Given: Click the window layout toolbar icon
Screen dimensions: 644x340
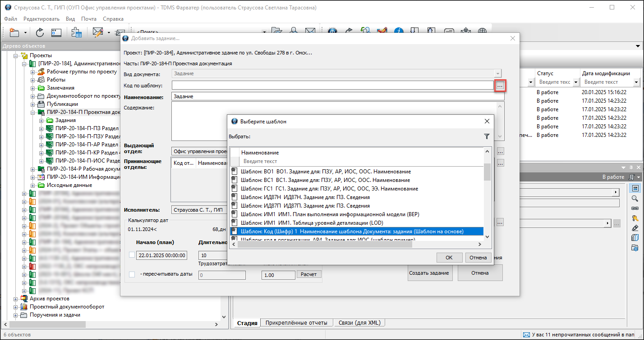Looking at the screenshot, I should click(x=56, y=32).
